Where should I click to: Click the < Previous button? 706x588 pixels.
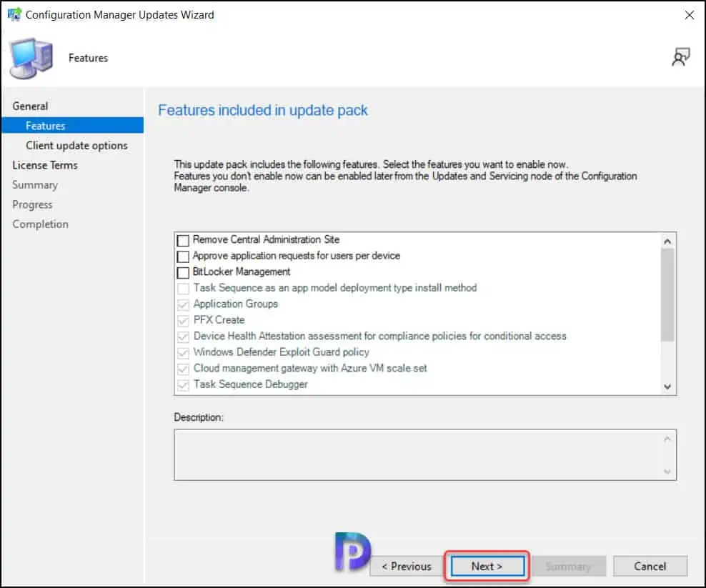(406, 566)
